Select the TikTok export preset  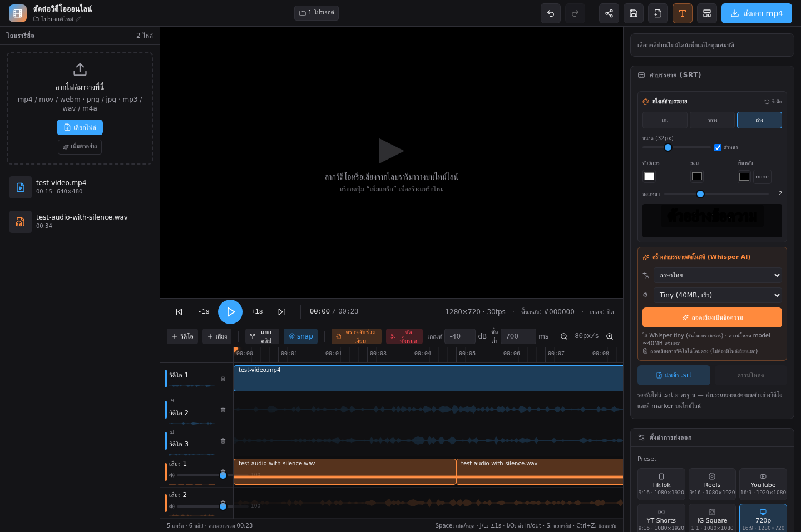coord(661,484)
